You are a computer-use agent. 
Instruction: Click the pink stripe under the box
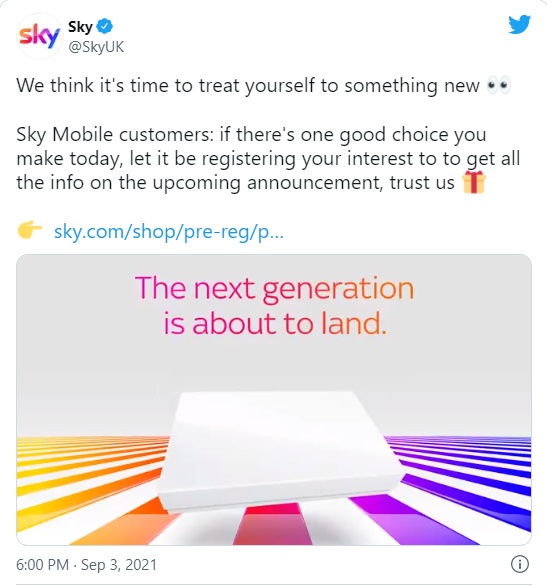272,524
